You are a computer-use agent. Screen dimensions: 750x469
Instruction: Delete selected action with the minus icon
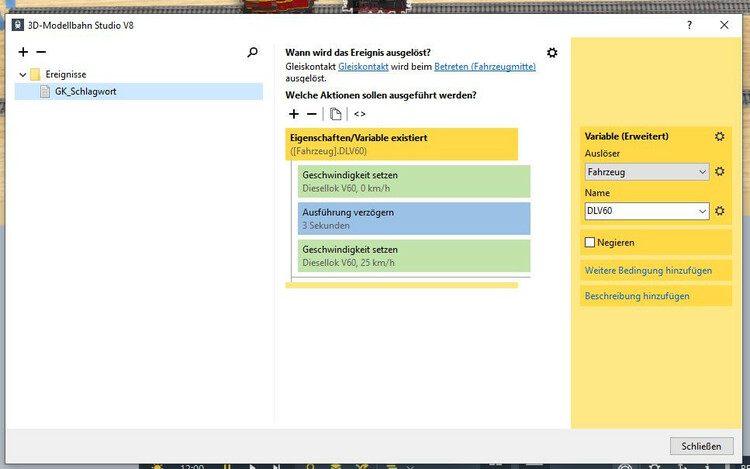pos(311,114)
